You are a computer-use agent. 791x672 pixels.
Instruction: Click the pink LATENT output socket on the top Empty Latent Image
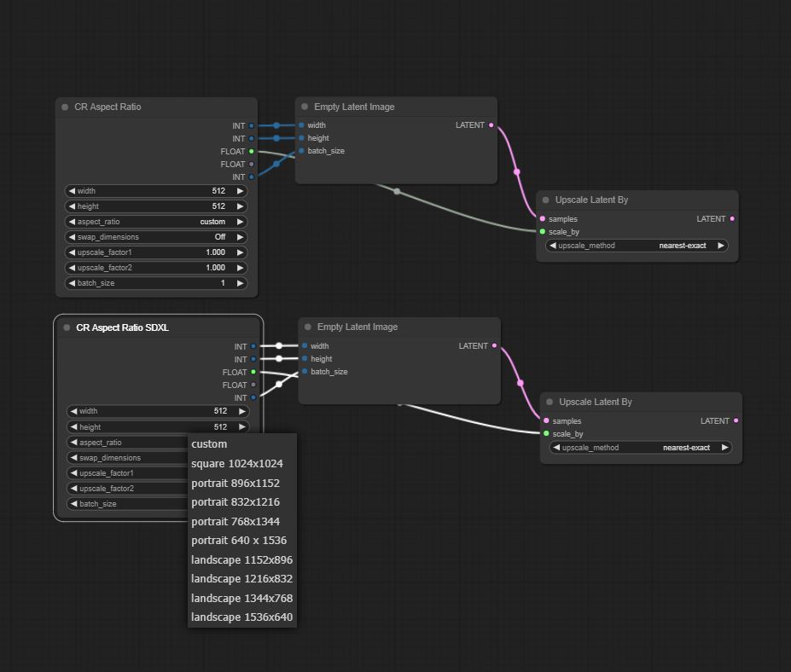(x=491, y=125)
